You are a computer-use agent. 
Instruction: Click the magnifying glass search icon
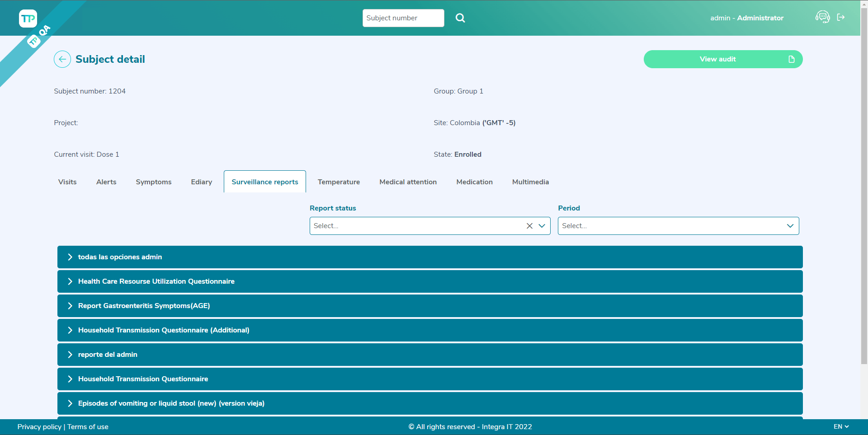click(x=460, y=18)
